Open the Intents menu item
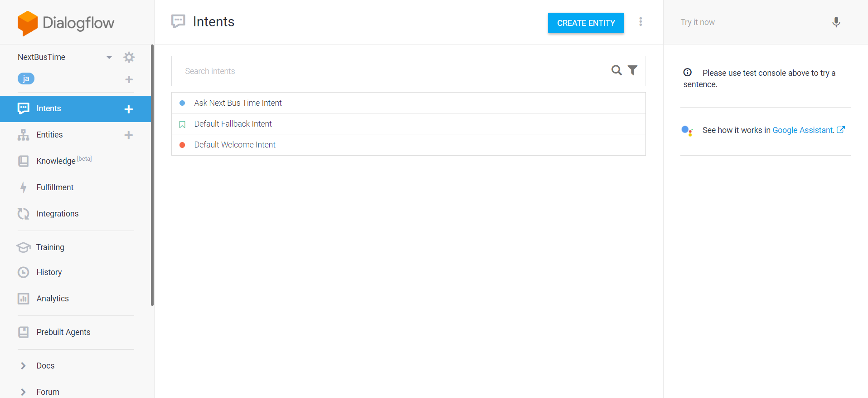Viewport: 868px width, 398px height. click(x=75, y=108)
